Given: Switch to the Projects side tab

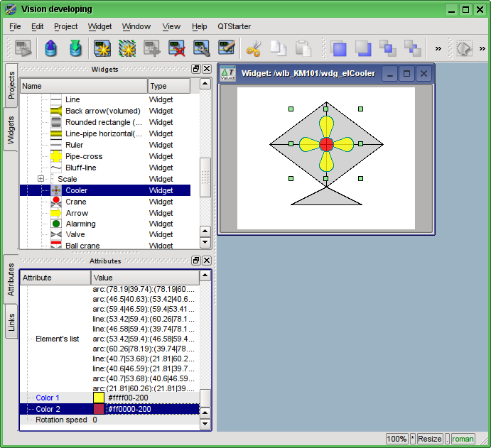Looking at the screenshot, I should pos(11,85).
